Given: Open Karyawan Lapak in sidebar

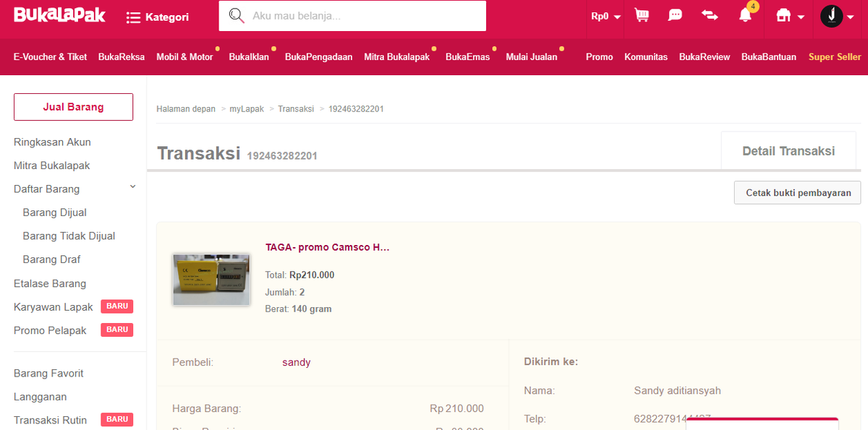Looking at the screenshot, I should [x=54, y=307].
